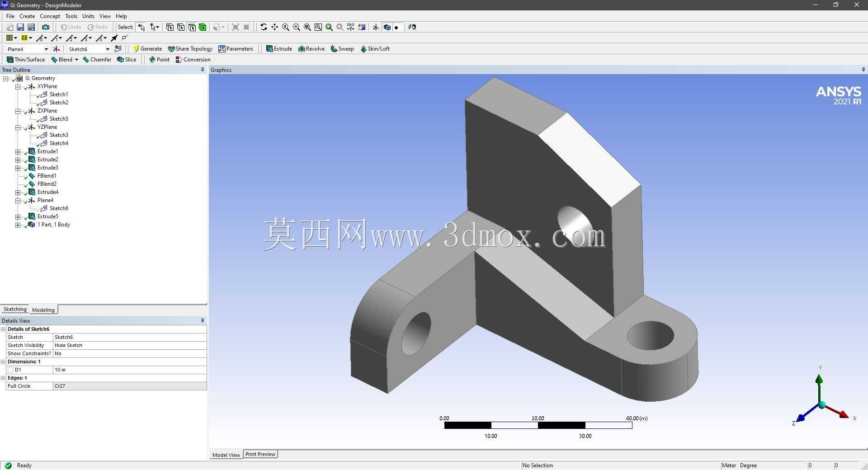Click the D1 value field 10 m
Image resolution: width=868 pixels, height=470 pixels.
[x=130, y=370]
